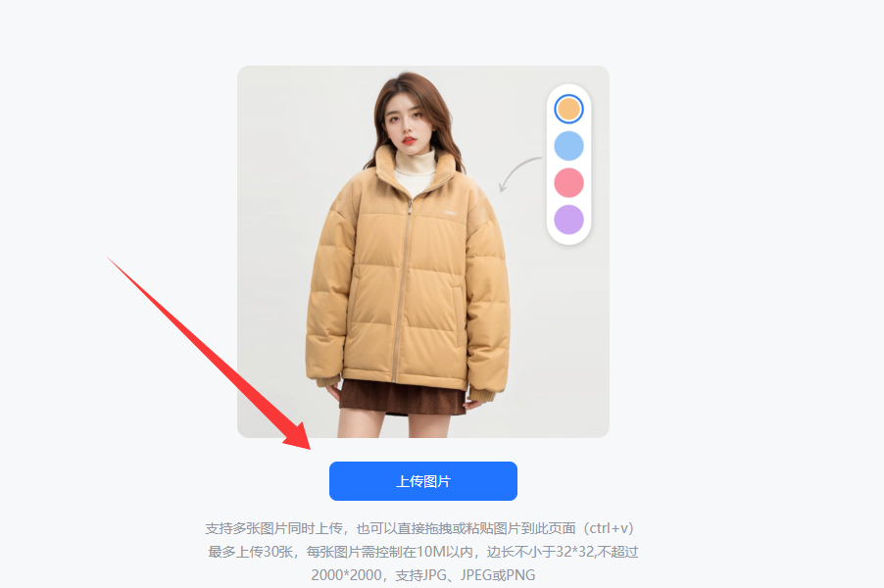Click the ctrl+v paste hint text
This screenshot has width=884, height=588.
tap(609, 528)
